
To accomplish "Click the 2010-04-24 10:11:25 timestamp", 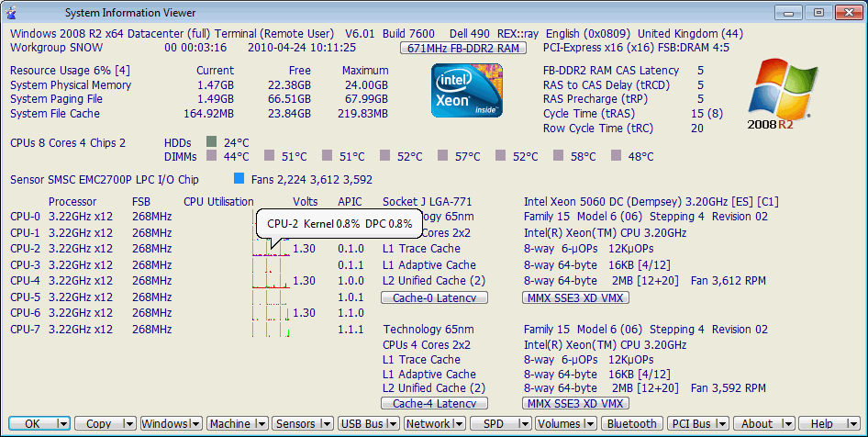I will point(302,48).
